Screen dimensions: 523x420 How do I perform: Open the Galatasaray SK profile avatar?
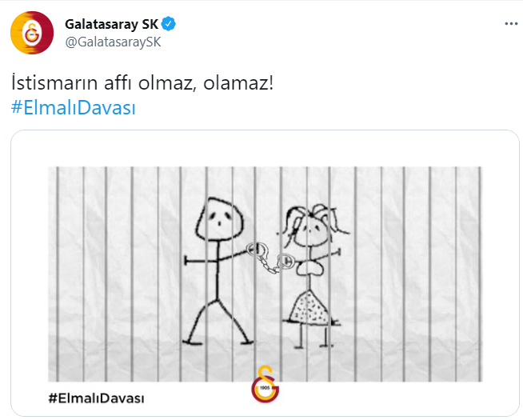[32, 33]
